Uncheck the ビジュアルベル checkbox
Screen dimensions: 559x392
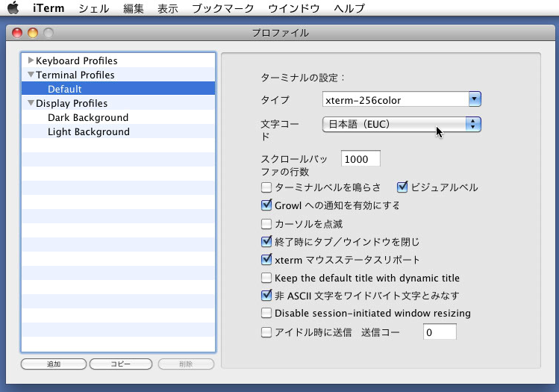(x=402, y=187)
